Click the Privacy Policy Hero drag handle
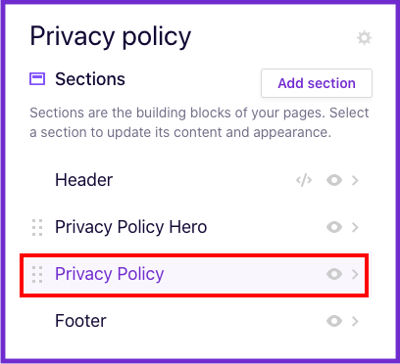400x364 pixels. click(37, 227)
